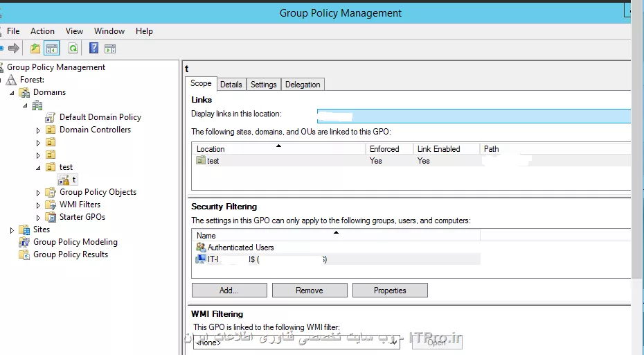
Task: Click the Up one level folder icon
Action: pyautogui.click(x=35, y=49)
